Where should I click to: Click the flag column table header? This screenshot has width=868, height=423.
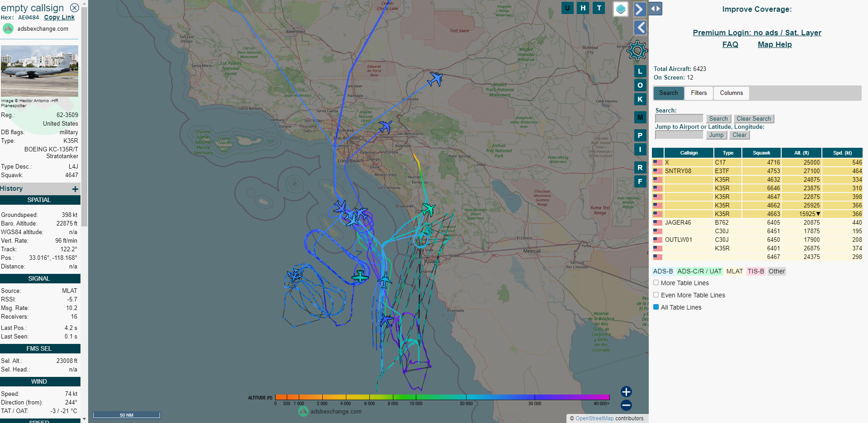pyautogui.click(x=658, y=153)
